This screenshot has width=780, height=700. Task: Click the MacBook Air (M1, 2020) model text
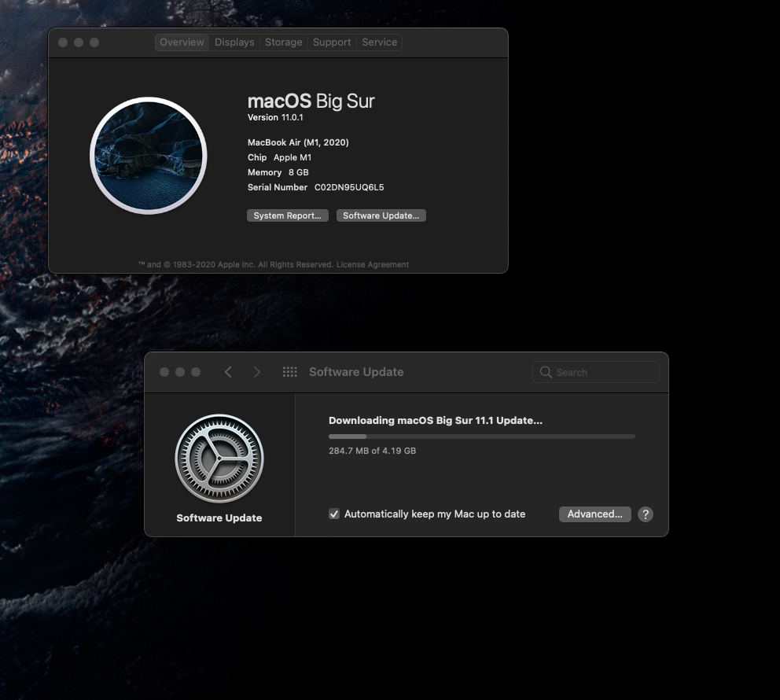(x=298, y=142)
